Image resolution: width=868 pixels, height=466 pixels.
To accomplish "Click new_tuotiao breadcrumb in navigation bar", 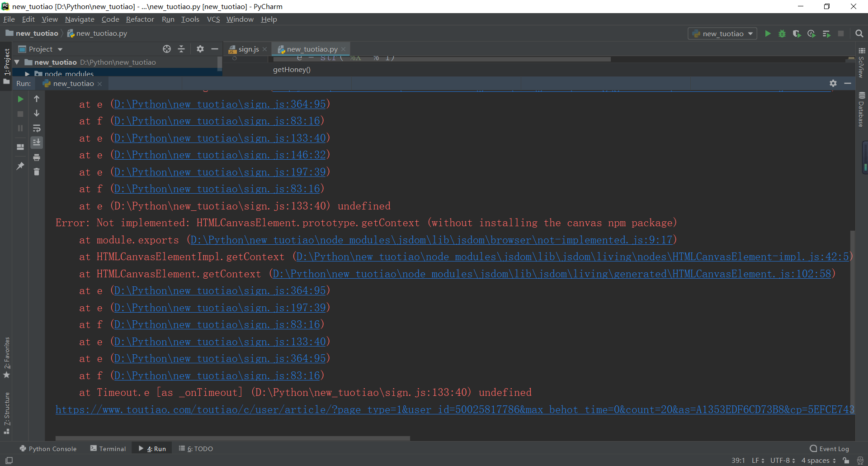I will [32, 33].
